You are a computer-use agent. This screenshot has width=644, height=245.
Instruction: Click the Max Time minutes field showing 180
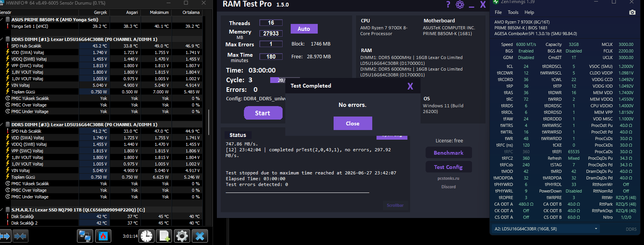271,56
